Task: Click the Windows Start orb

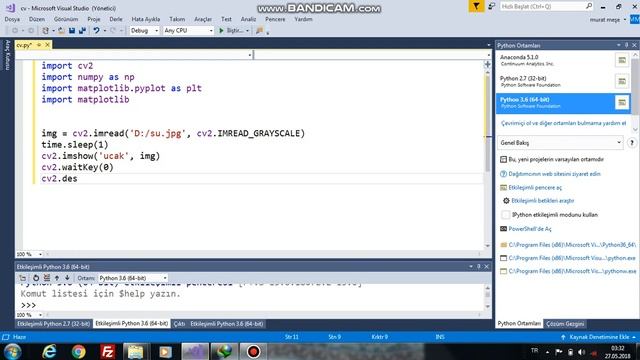Action: (x=12, y=351)
